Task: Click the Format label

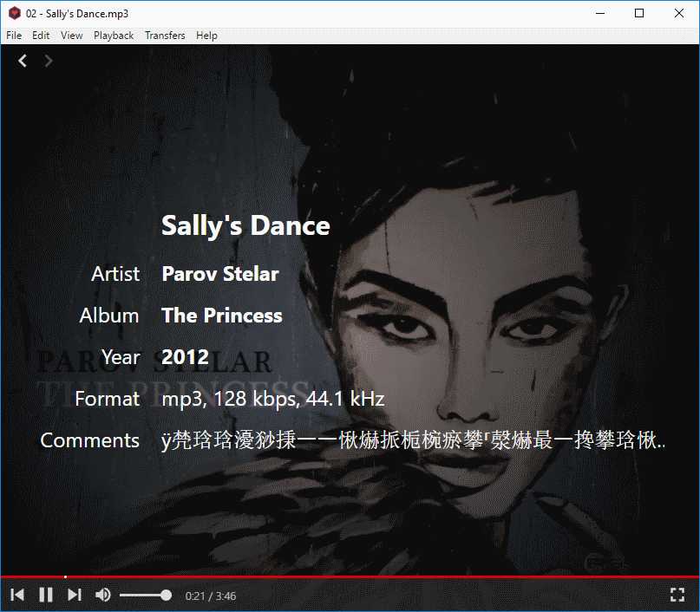Action: tap(108, 399)
